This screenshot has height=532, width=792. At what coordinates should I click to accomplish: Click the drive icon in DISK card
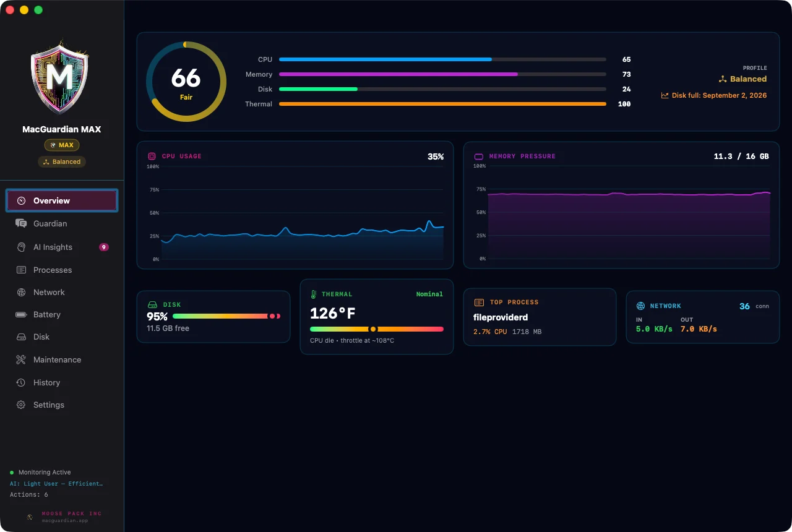tap(152, 305)
